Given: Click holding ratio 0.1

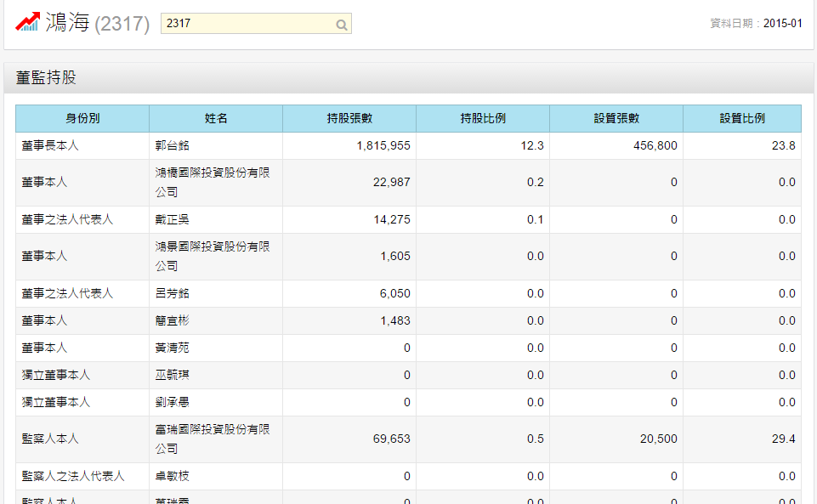Looking at the screenshot, I should pyautogui.click(x=535, y=220).
